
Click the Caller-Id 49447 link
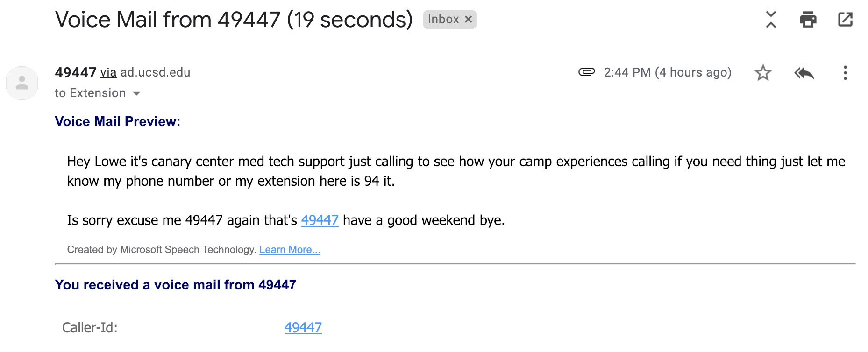coord(303,328)
